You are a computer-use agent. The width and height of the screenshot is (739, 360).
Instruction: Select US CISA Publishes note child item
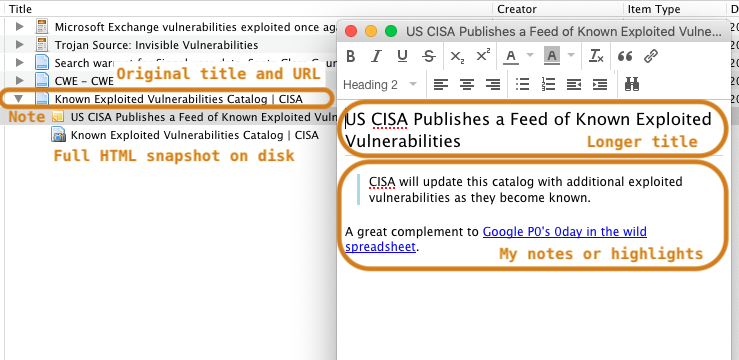point(203,117)
